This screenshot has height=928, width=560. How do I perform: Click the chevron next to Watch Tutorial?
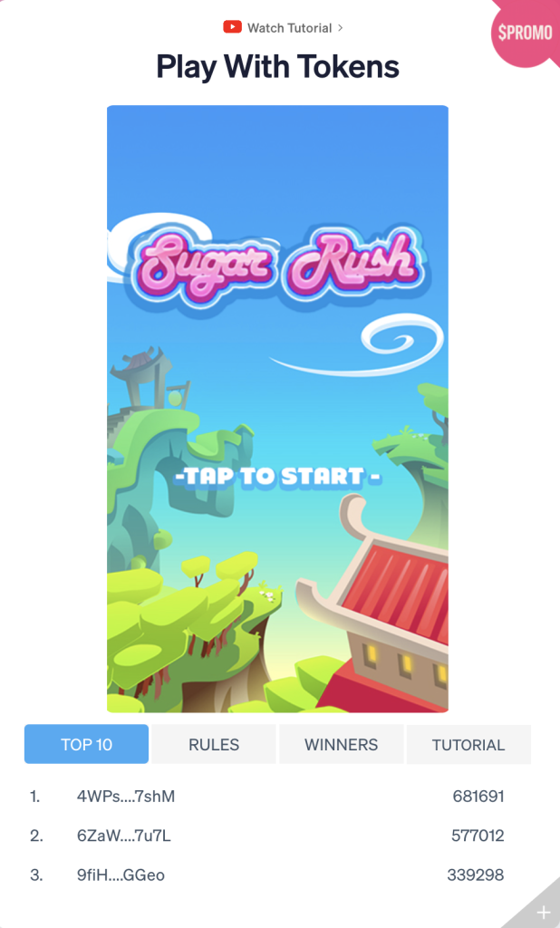[341, 28]
